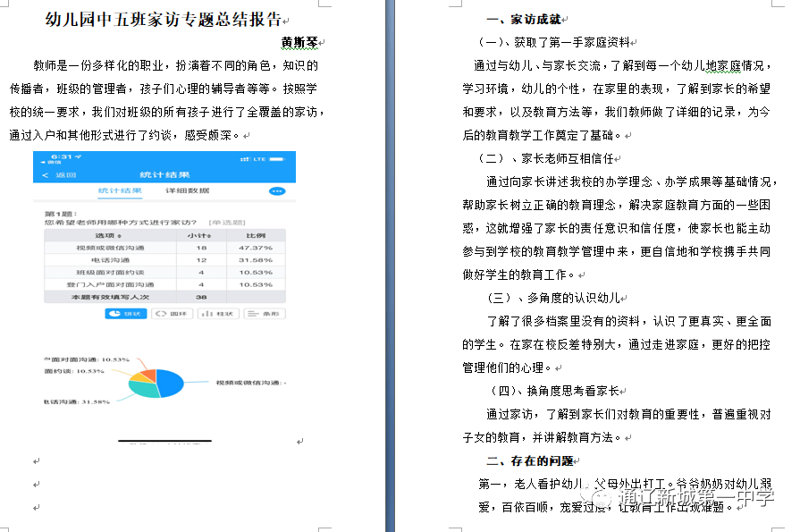Click the home indicator bar below the chart
800x532 pixels.
[166, 441]
